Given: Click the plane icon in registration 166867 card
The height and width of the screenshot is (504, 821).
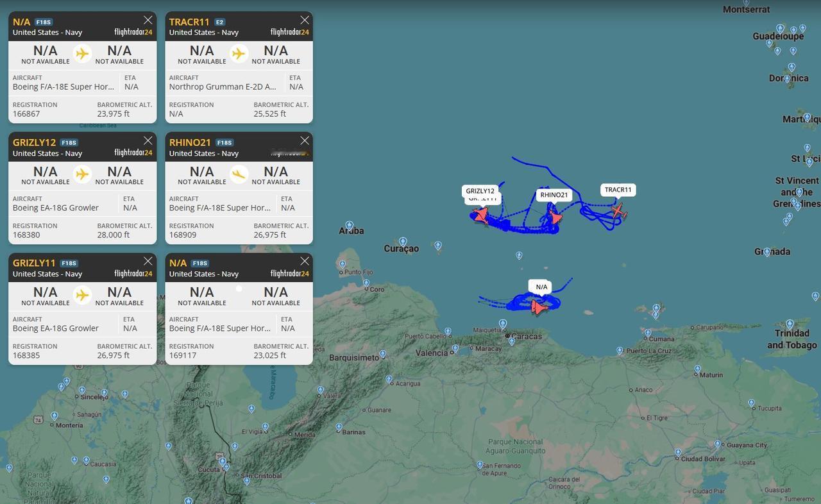Looking at the screenshot, I should click(82, 53).
